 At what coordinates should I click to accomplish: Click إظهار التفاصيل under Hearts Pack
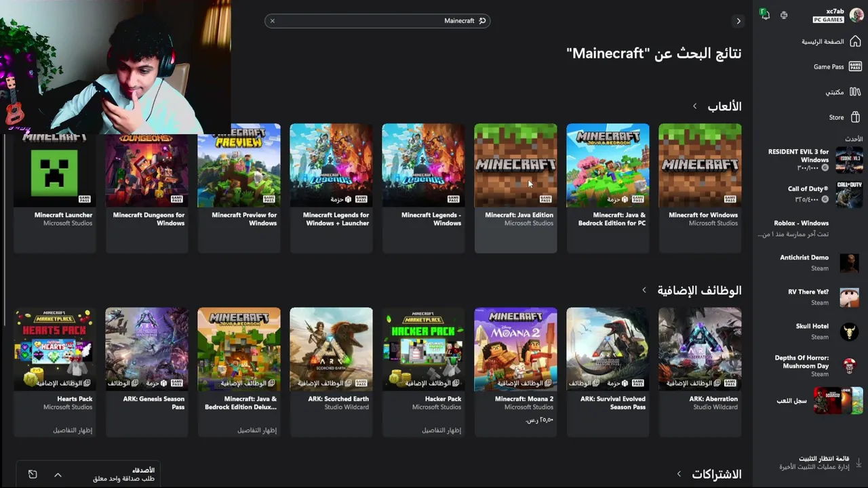click(x=73, y=430)
